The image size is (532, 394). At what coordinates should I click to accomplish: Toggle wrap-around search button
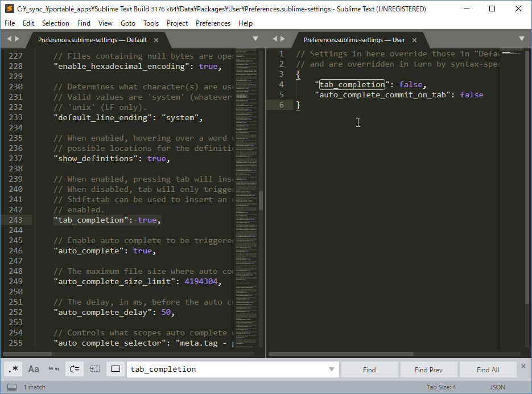coord(75,369)
